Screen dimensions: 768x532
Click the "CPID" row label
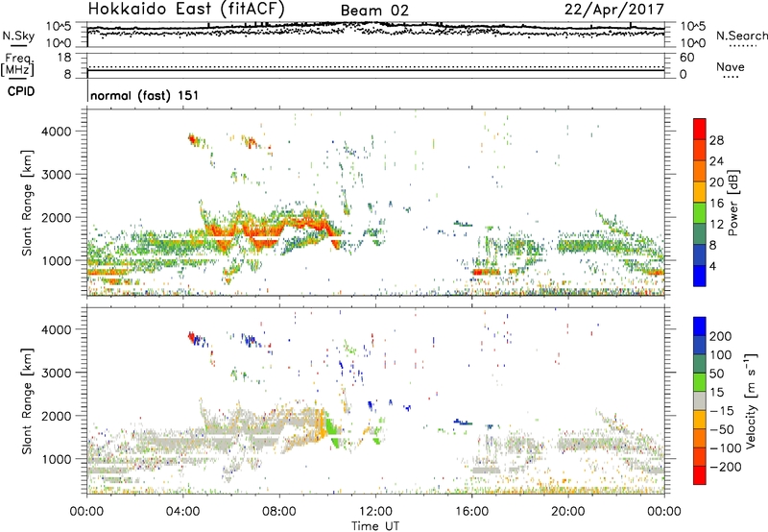click(21, 91)
